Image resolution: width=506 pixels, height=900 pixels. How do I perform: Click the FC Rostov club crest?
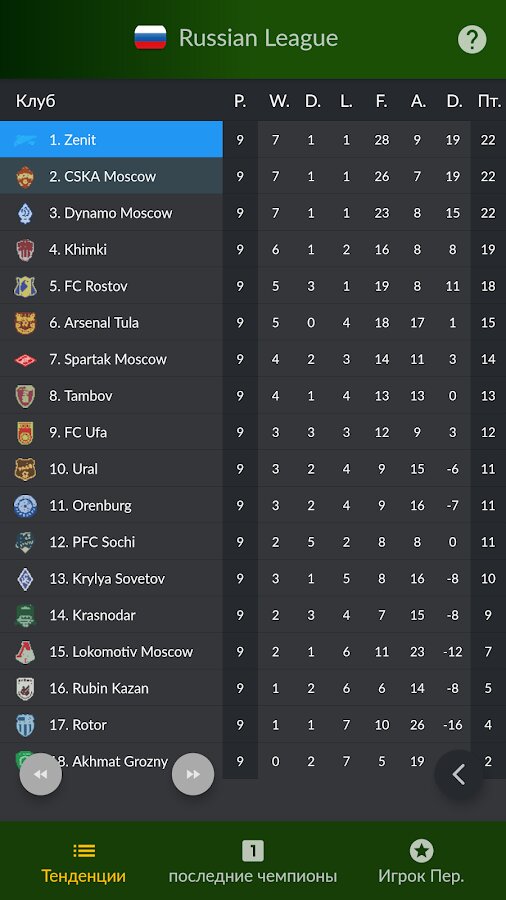[25, 286]
